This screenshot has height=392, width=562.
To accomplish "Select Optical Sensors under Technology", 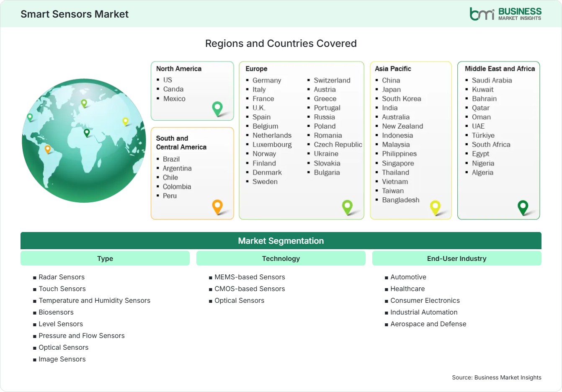I will click(240, 300).
